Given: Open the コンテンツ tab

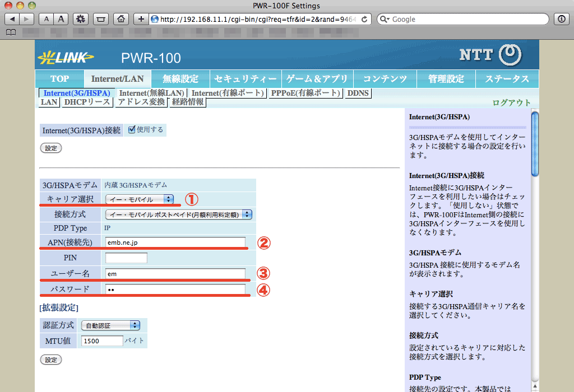Looking at the screenshot, I should 385,79.
